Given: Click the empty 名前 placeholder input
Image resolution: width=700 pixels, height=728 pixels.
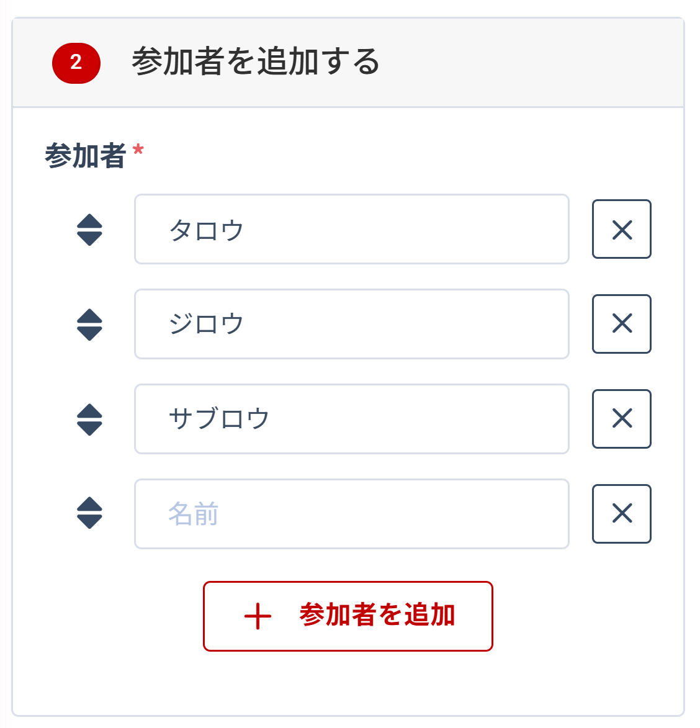Looking at the screenshot, I should click(351, 514).
